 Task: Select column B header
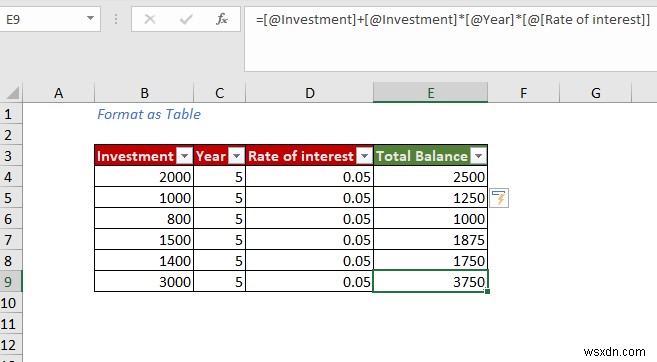click(144, 93)
